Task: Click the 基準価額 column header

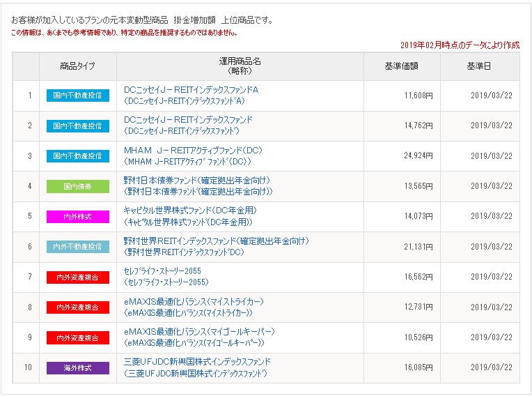Action: point(402,66)
